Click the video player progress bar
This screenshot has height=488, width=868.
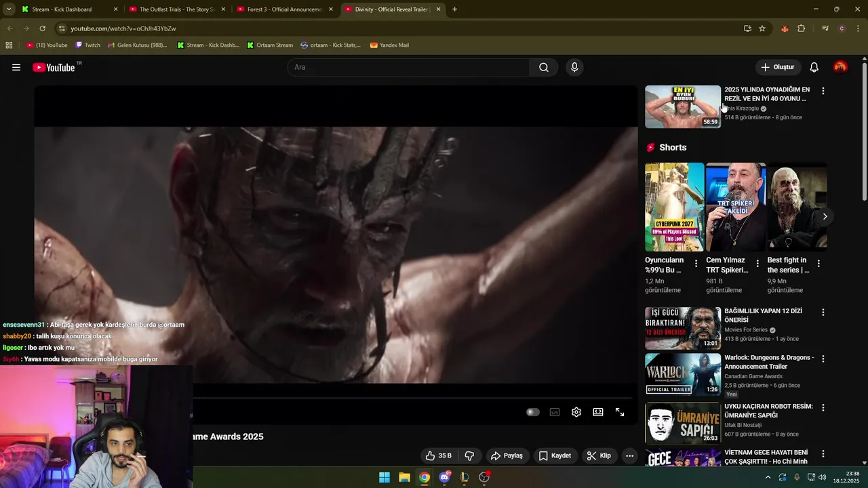[413, 398]
